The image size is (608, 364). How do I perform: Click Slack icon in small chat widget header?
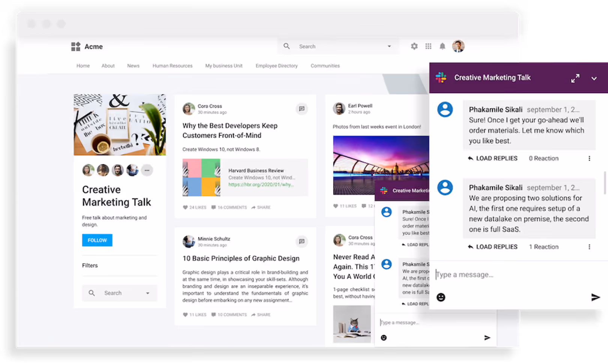click(384, 191)
